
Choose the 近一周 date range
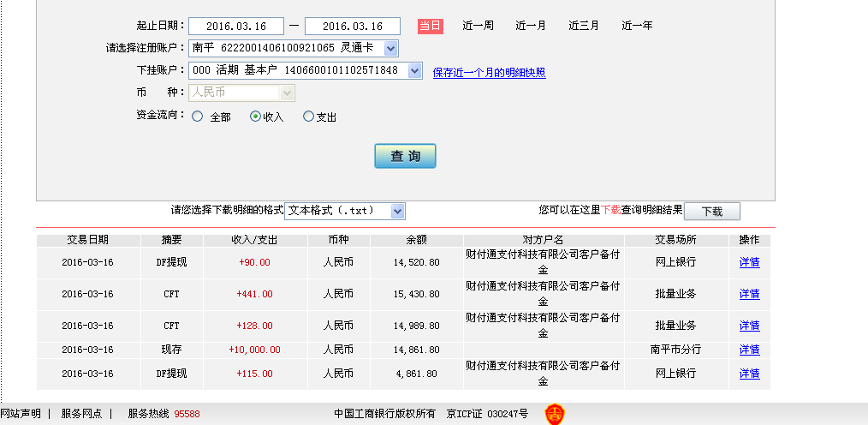[x=478, y=26]
